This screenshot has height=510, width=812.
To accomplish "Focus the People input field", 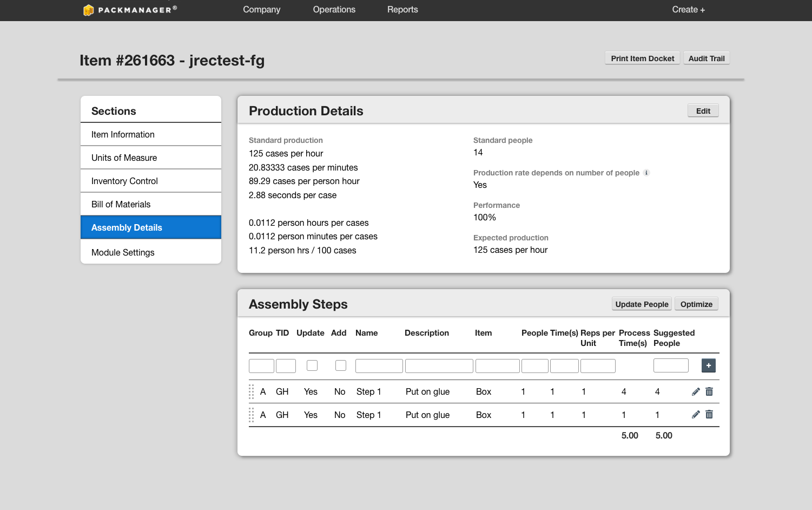I will pyautogui.click(x=535, y=366).
